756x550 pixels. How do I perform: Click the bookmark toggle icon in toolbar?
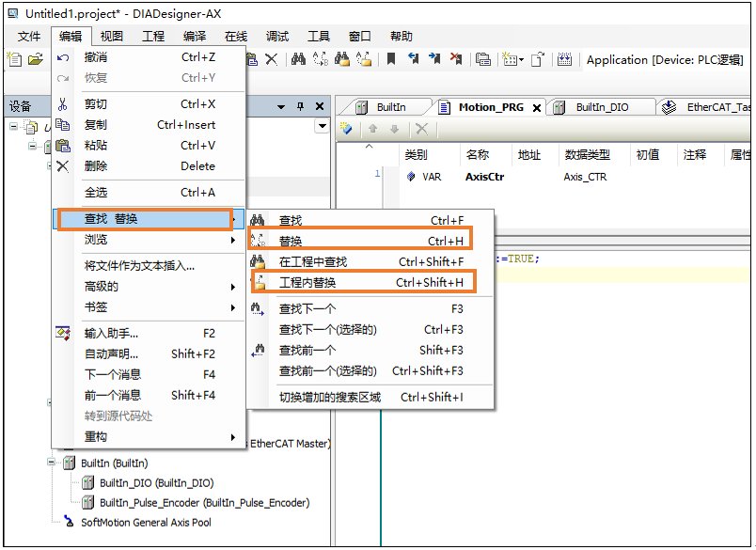point(391,59)
